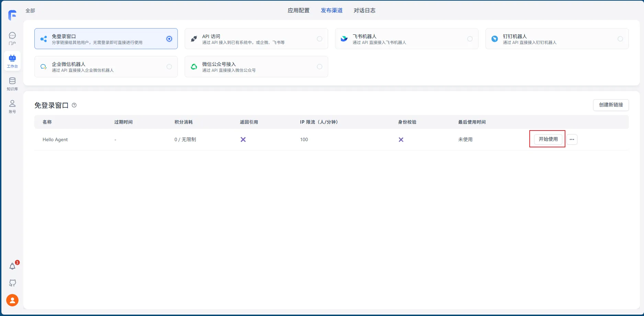The image size is (644, 316).
Task: Switch to the 应用配置 tab
Action: (x=298, y=10)
